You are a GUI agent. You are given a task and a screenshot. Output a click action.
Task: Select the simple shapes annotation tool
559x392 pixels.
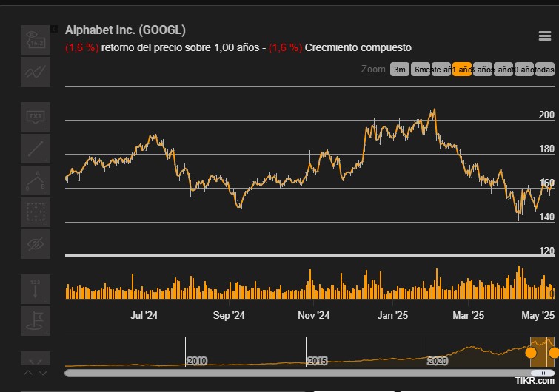[35, 39]
